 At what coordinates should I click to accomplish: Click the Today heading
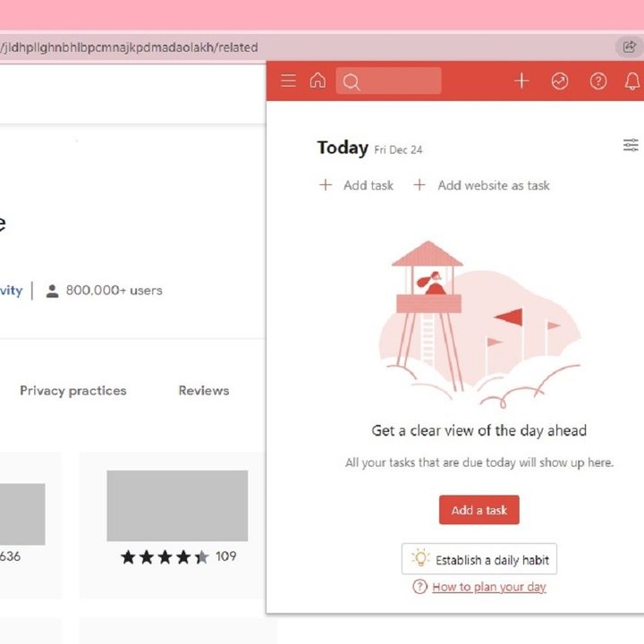343,148
